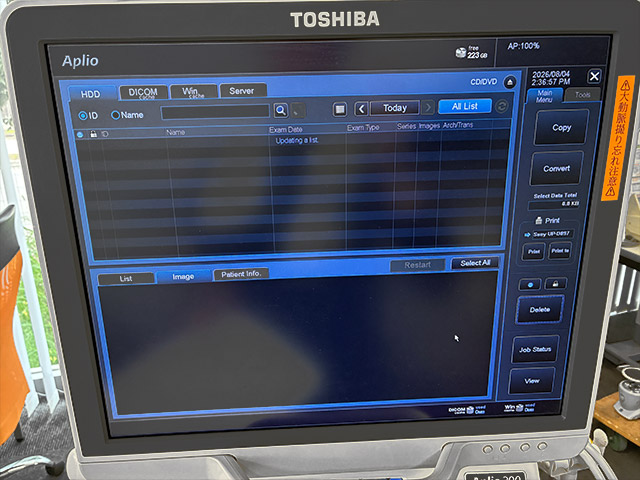Click the Print to button
The height and width of the screenshot is (480, 640).
point(560,251)
